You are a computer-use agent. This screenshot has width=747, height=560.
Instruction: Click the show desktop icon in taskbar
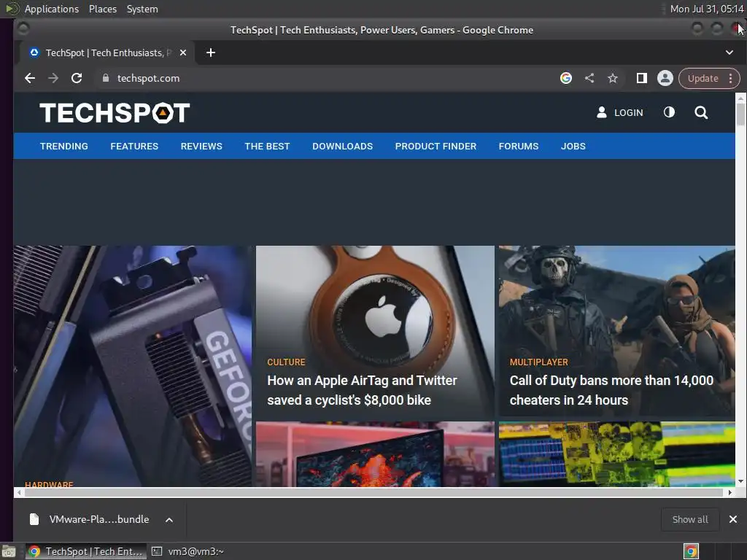tap(9, 551)
